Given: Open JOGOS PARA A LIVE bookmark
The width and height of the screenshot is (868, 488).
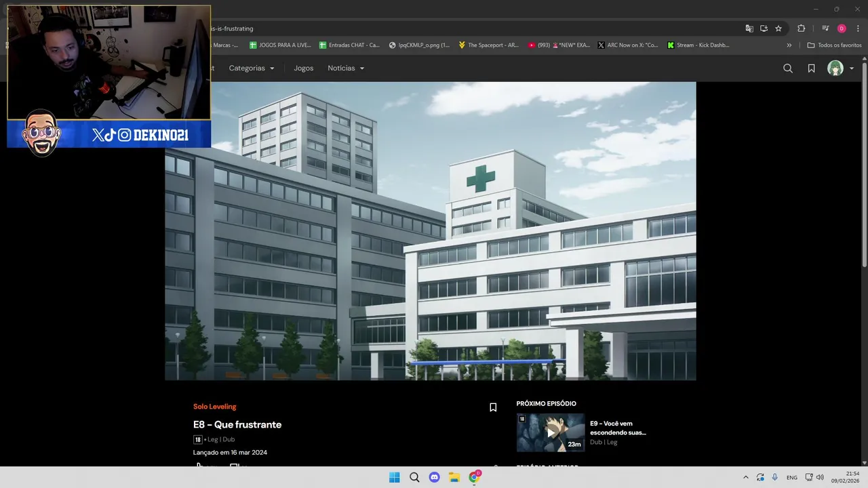Looking at the screenshot, I should coord(280,45).
